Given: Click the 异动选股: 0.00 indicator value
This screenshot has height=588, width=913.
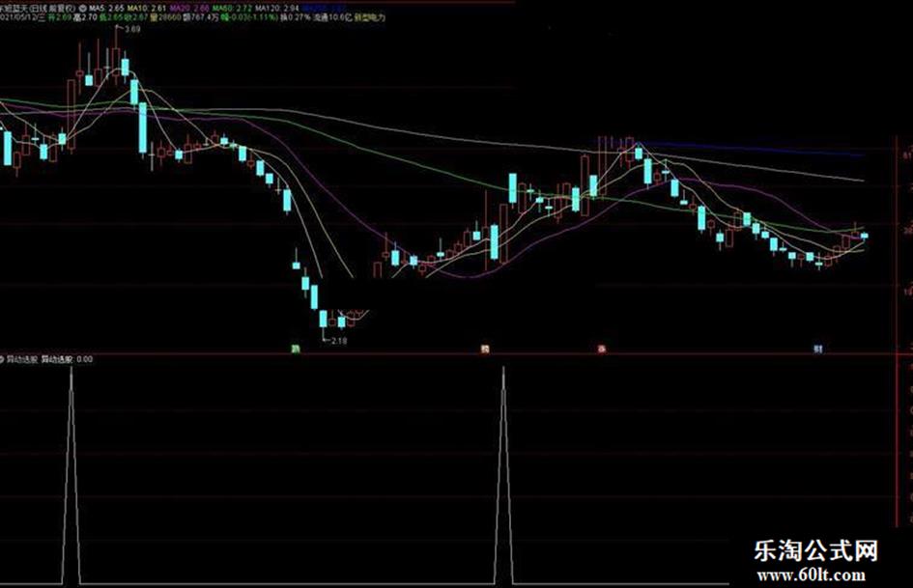Looking at the screenshot, I should (67, 359).
